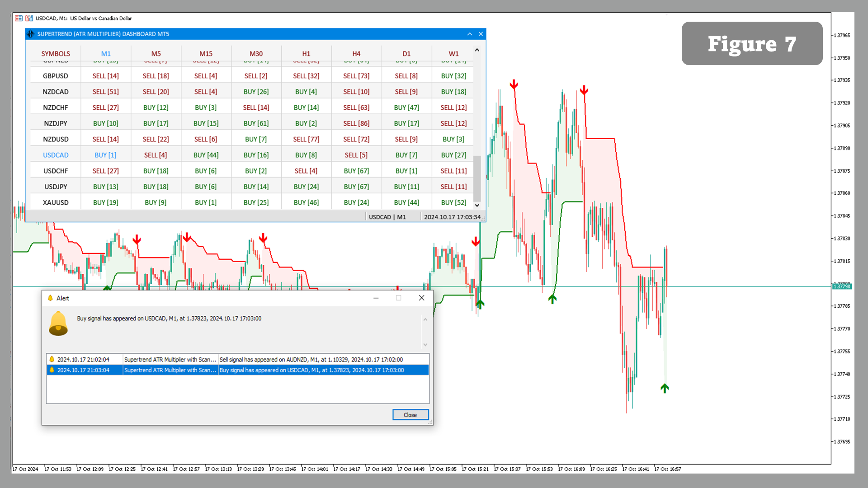Click the dashboard scrollbar down arrow
This screenshot has width=868, height=488.
click(477, 205)
